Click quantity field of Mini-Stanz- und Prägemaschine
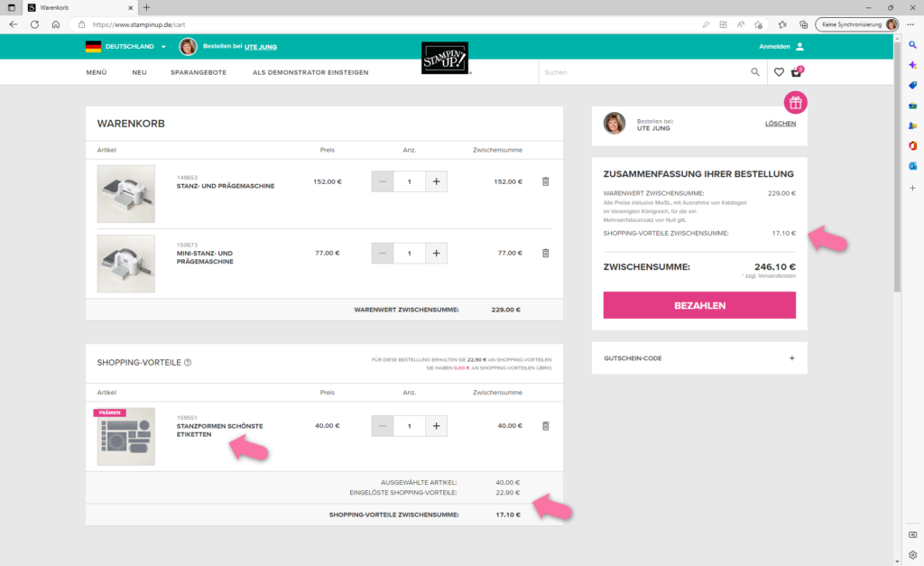 pos(410,253)
